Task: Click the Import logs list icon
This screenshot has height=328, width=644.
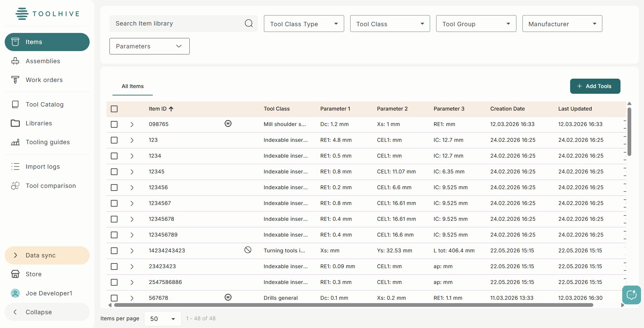Action: pyautogui.click(x=15, y=167)
